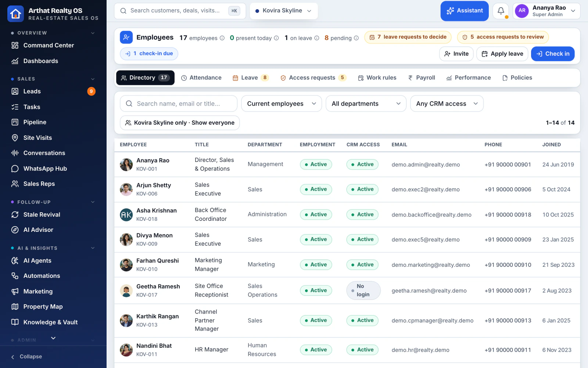Open the Assistant button
The image size is (588, 368).
[465, 11]
